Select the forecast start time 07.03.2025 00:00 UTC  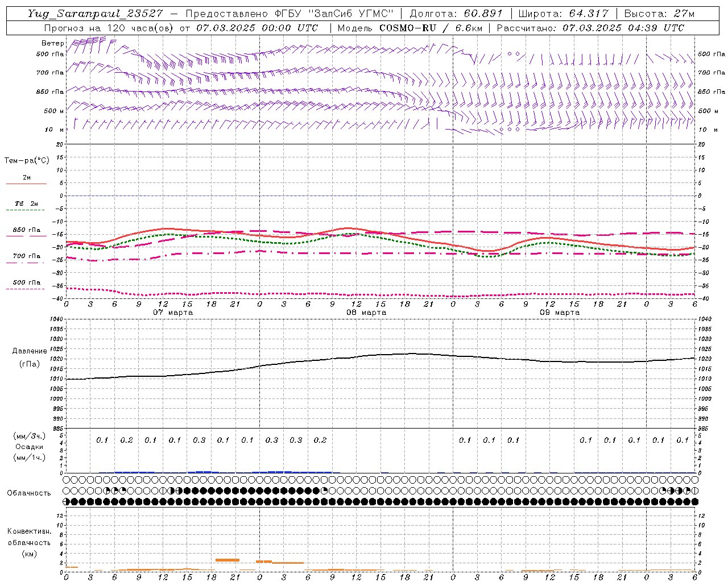[x=257, y=28]
